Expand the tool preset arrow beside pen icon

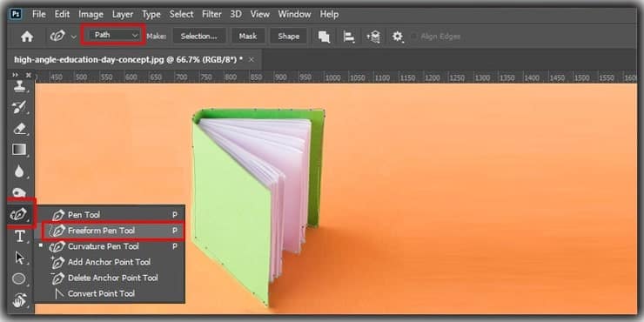coord(74,37)
